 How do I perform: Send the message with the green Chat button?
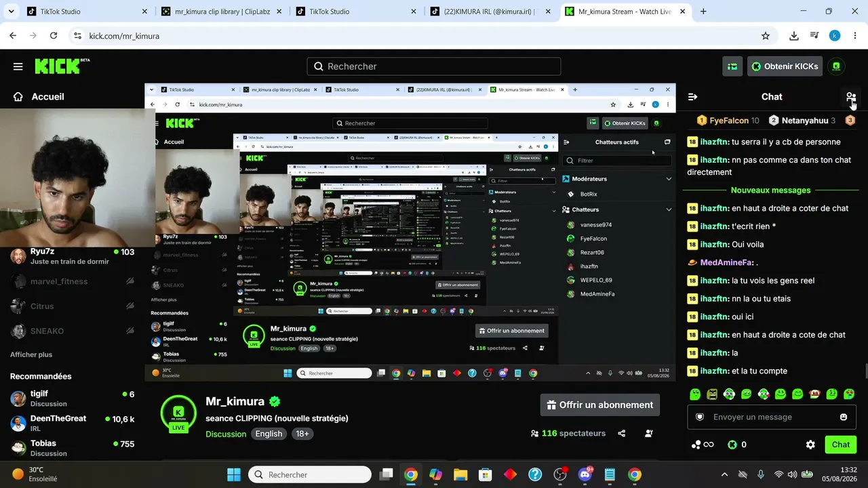pyautogui.click(x=841, y=445)
